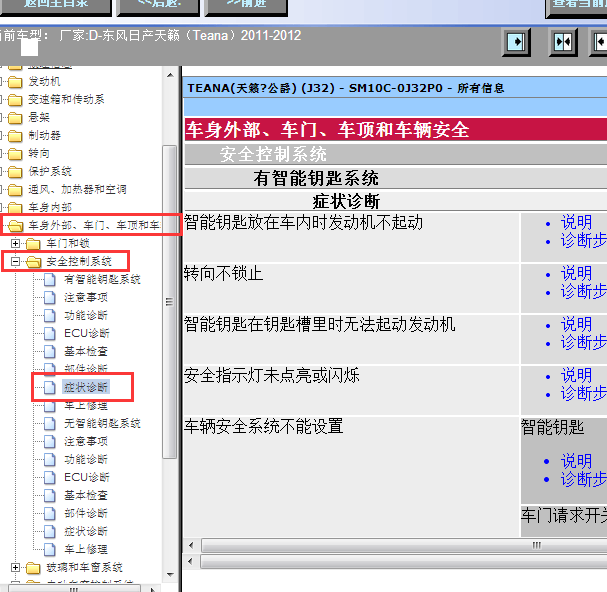Viewport: 607px width, 592px height.
Task: Open 诊断步骤 link for 转向不锁止
Action: click(584, 292)
